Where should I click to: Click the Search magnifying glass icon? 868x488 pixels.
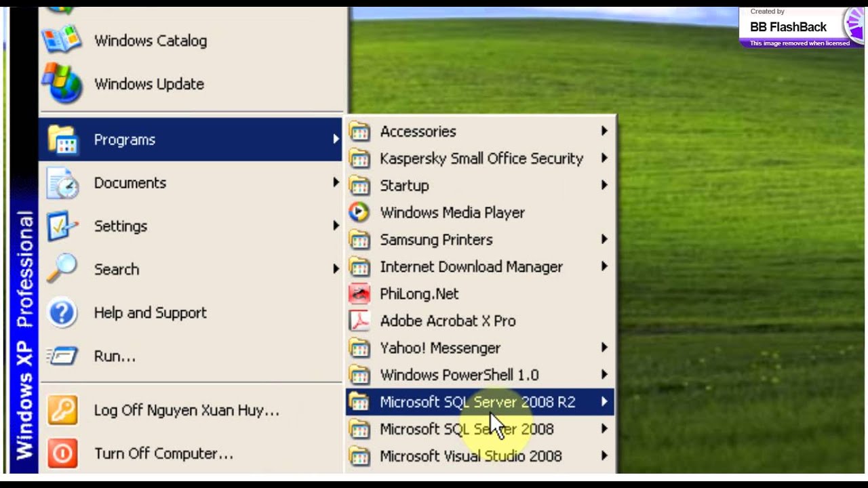[x=62, y=269]
